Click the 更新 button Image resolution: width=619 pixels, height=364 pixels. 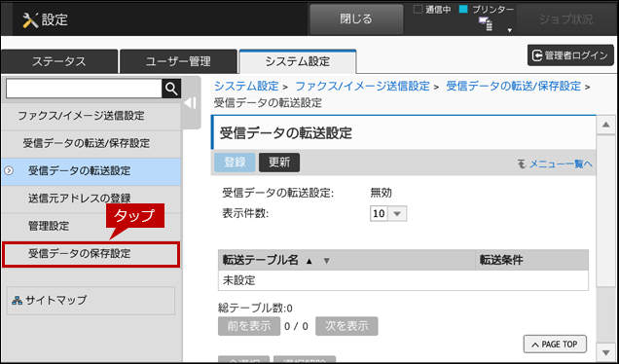(279, 163)
